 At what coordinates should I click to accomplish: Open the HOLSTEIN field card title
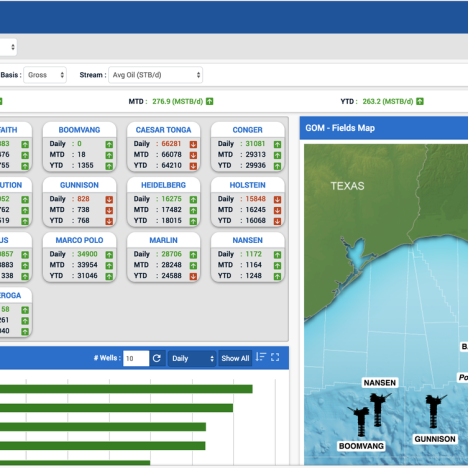[247, 185]
